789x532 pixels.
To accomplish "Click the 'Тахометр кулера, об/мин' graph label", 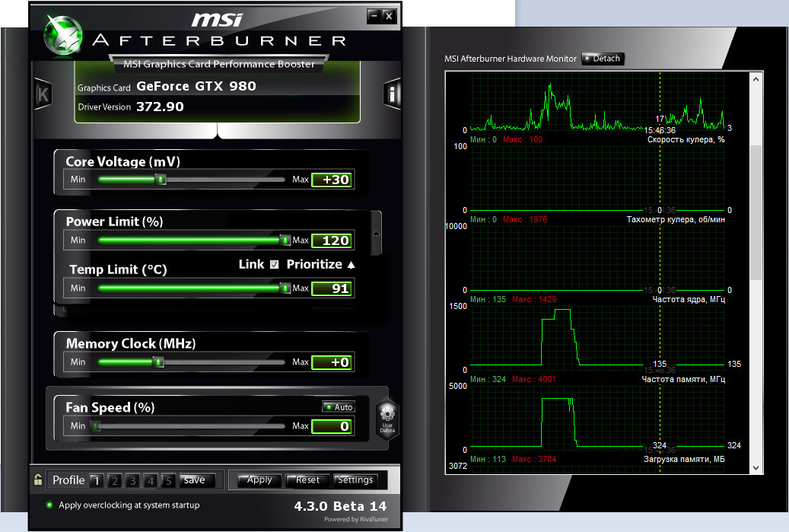I will click(x=676, y=219).
